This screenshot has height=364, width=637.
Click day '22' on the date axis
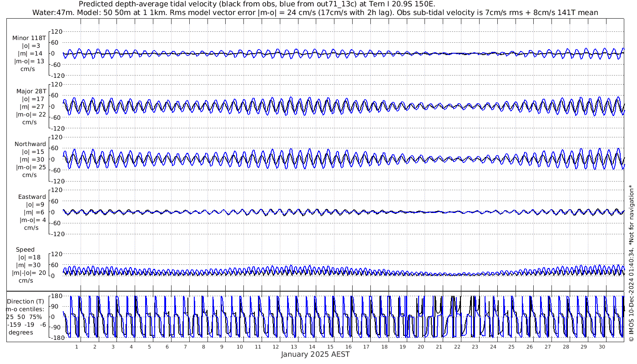click(457, 346)
